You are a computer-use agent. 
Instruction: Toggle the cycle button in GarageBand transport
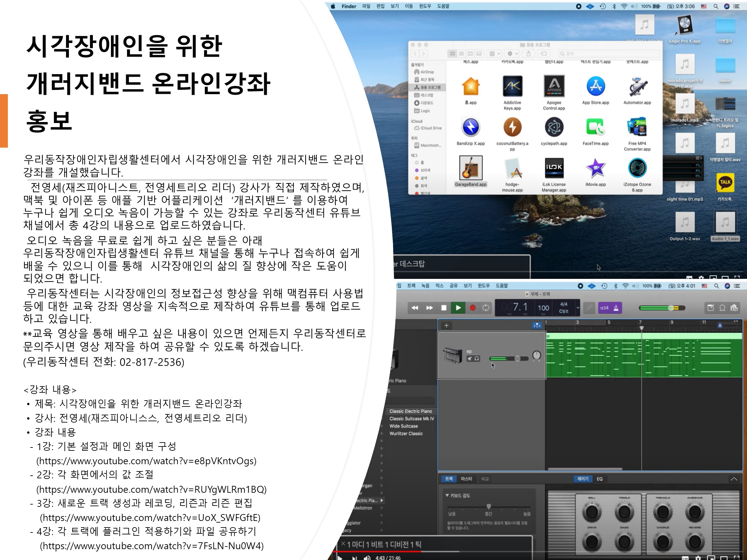pos(486,307)
